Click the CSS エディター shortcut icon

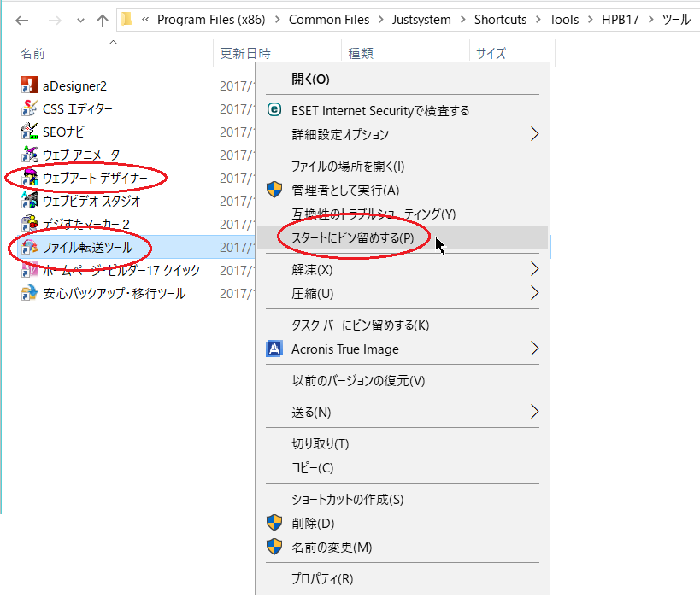(x=29, y=108)
